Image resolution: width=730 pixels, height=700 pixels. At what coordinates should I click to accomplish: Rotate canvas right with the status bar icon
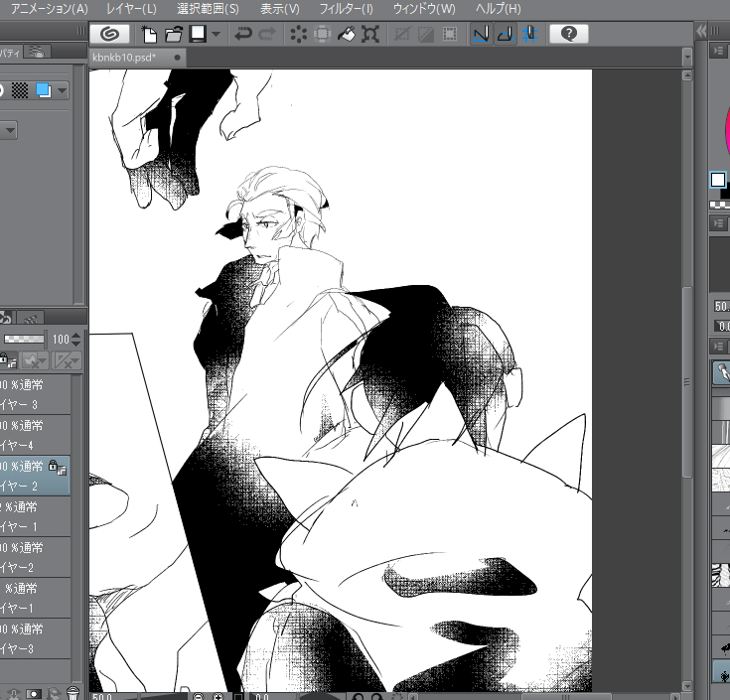tap(376, 696)
